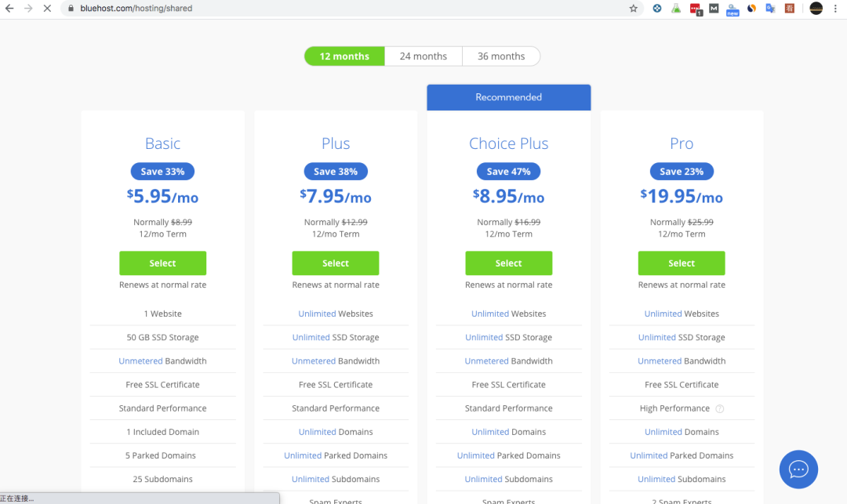
Task: Click the Save 33% badge
Action: [x=162, y=172]
